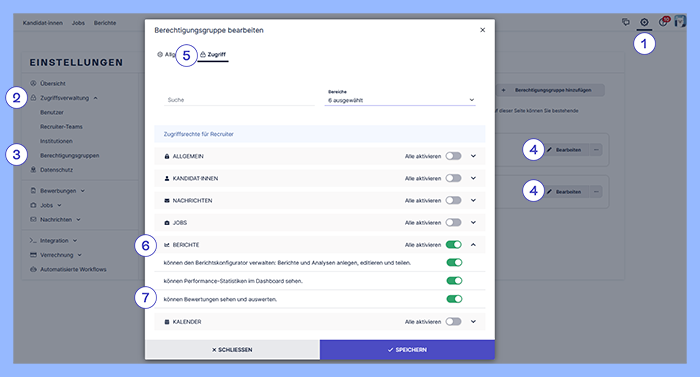Screen dimensions: 700x377
Task: Expand the KALENDER section chevron
Action: point(473,322)
